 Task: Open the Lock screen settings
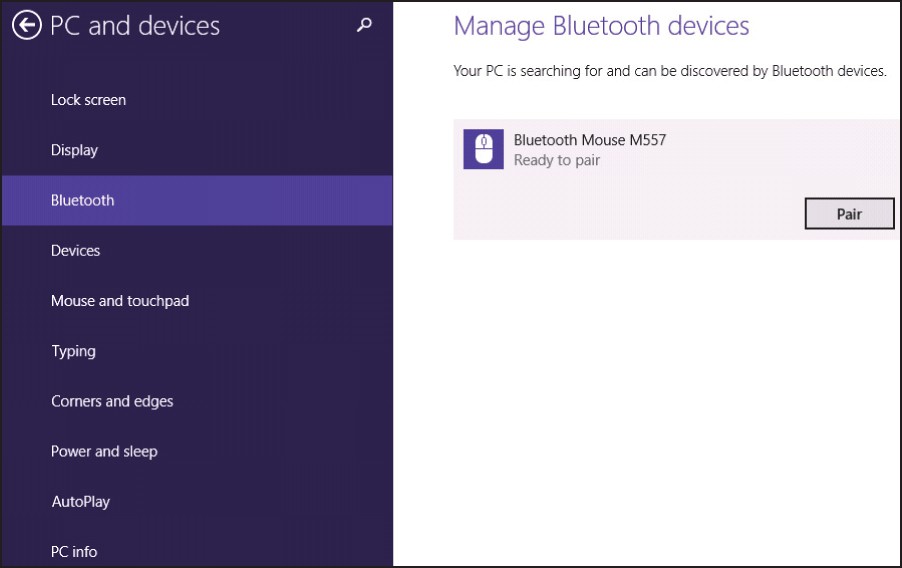[88, 100]
